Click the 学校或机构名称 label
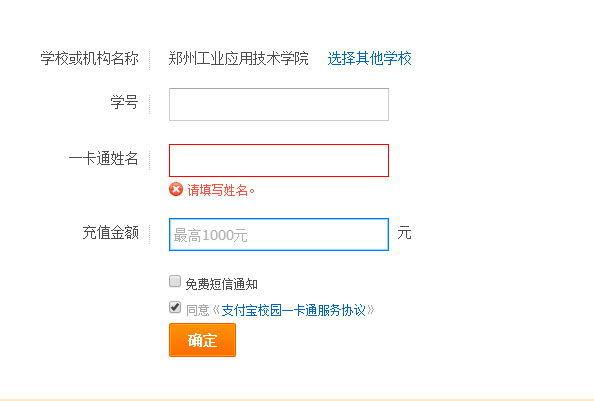The image size is (594, 401). point(89,59)
